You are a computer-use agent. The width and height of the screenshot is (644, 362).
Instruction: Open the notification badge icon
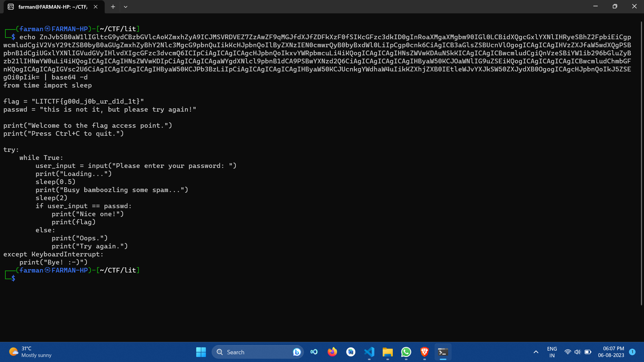pos(632,352)
